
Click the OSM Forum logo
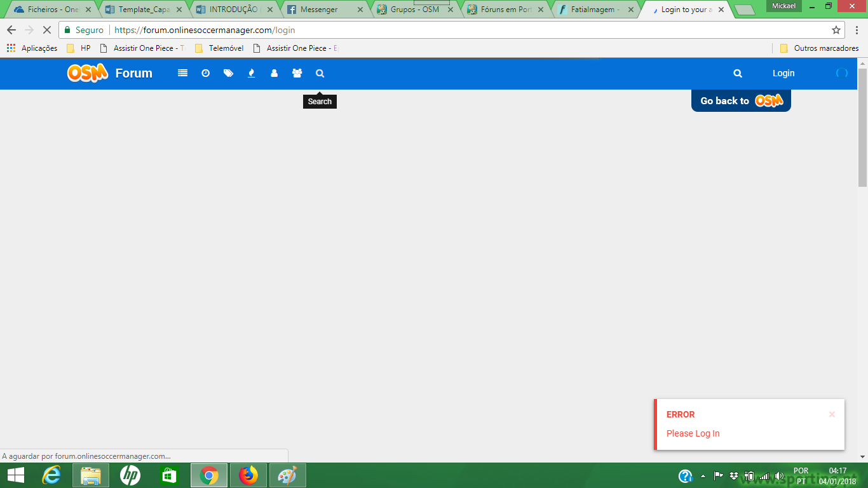[x=110, y=73]
